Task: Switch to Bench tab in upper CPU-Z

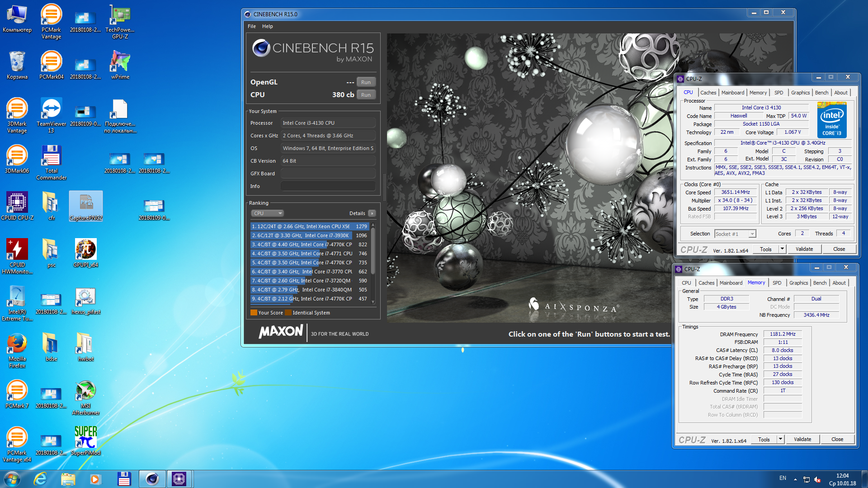Action: [x=821, y=93]
